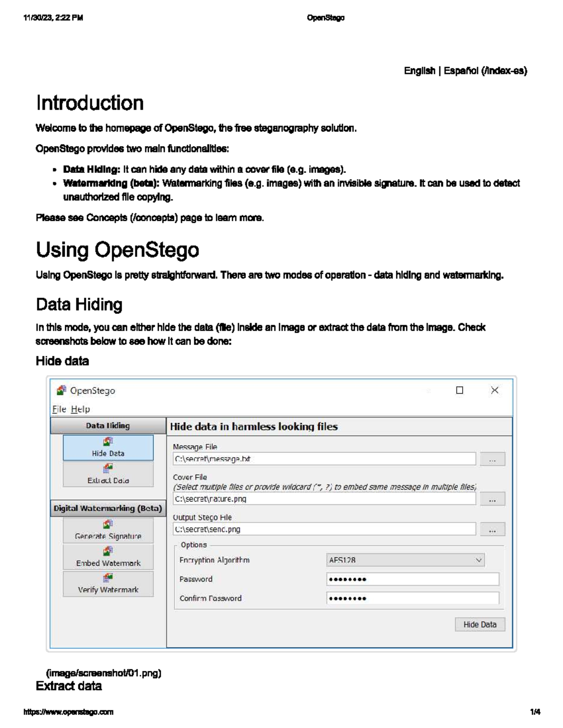Switch language to Español link
The width and height of the screenshot is (563, 728).
(x=486, y=71)
